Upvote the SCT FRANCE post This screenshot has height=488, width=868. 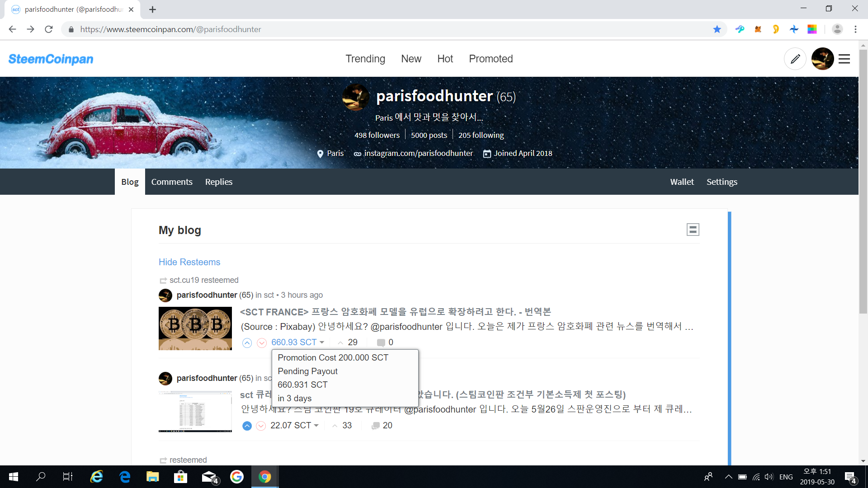coord(247,343)
